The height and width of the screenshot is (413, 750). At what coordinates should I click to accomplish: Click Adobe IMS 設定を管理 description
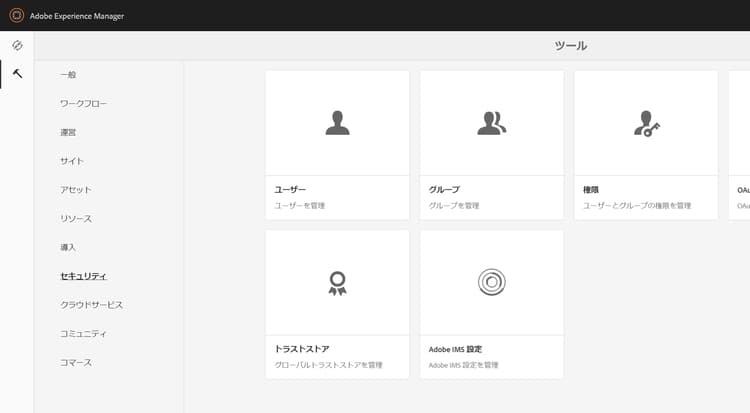[463, 365]
